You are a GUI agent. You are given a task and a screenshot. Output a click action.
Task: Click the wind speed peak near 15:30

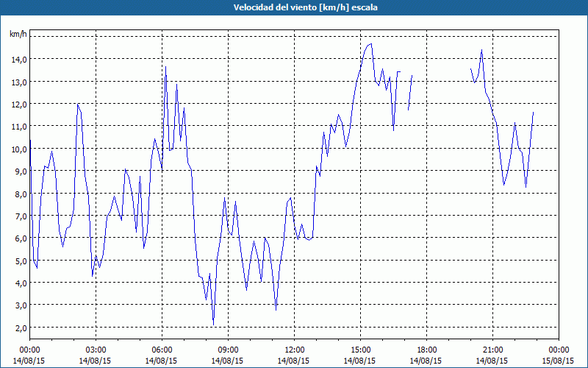point(371,44)
